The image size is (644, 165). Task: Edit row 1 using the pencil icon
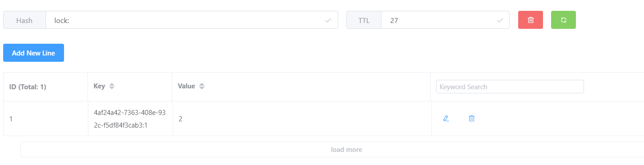coord(446,119)
